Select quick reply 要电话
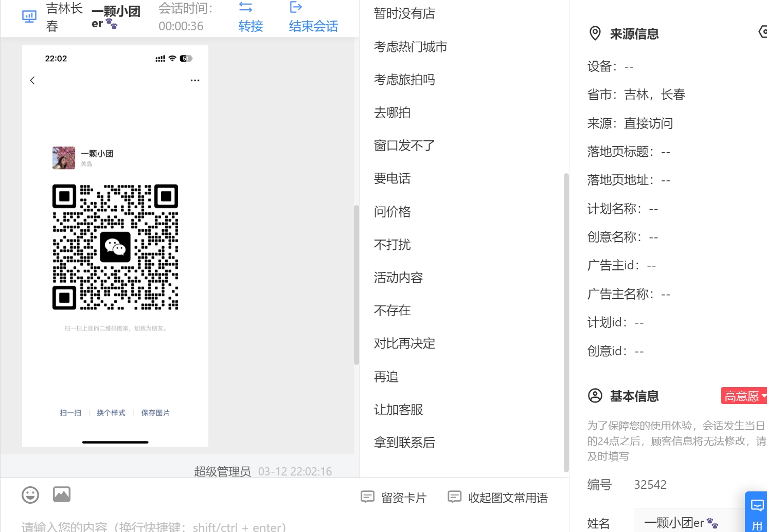The width and height of the screenshot is (767, 532). (x=393, y=178)
